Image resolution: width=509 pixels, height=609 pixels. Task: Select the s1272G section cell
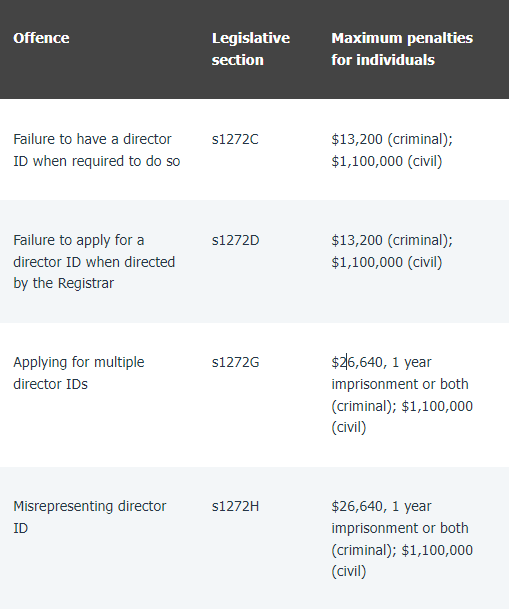pos(235,362)
